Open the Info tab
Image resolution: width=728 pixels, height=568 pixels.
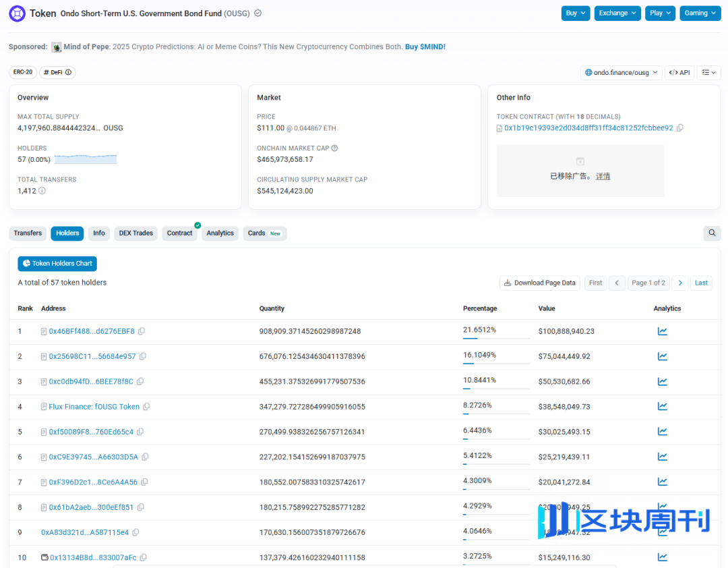(x=99, y=233)
